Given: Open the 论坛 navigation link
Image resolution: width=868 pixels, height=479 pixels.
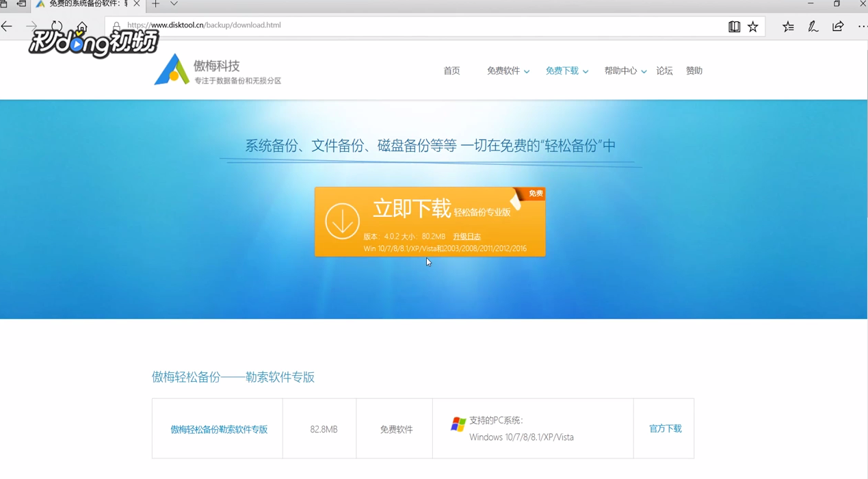Looking at the screenshot, I should point(664,71).
